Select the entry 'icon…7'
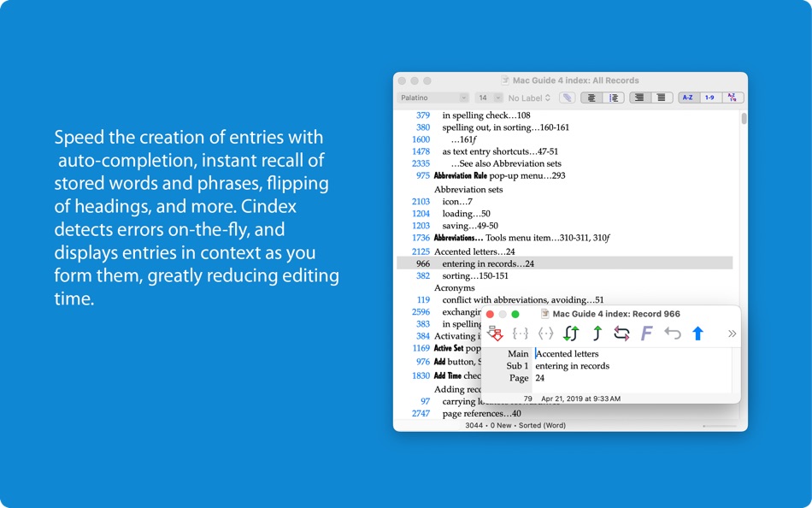The width and height of the screenshot is (812, 508). [x=456, y=201]
